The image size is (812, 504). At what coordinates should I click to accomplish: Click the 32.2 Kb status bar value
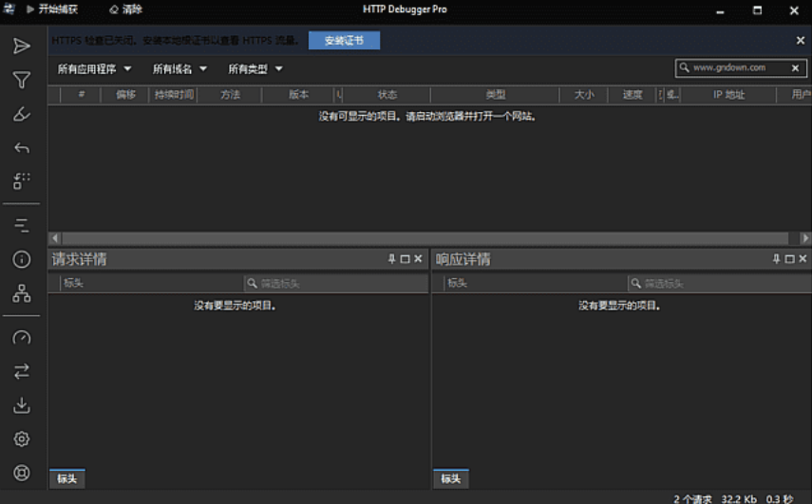coord(739,499)
